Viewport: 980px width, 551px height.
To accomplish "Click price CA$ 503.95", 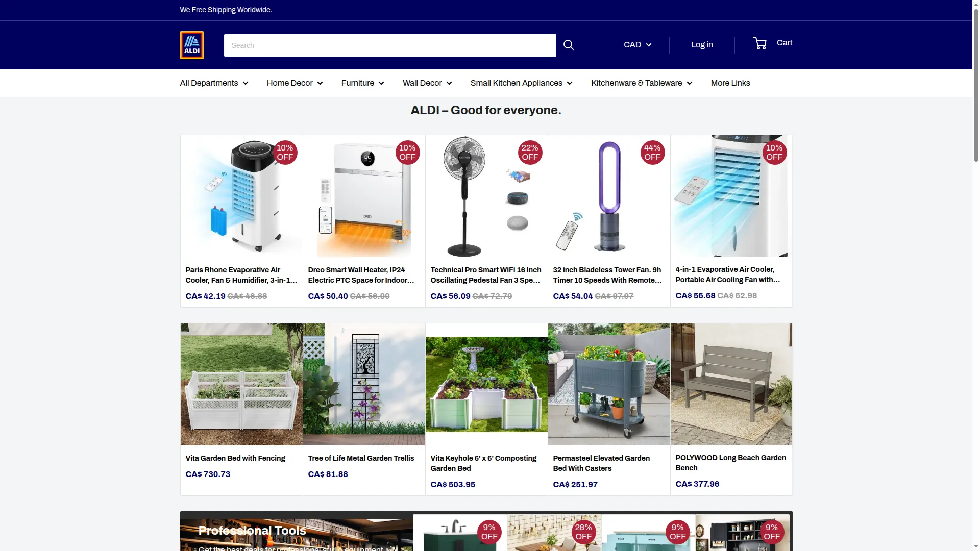I will coord(453,484).
